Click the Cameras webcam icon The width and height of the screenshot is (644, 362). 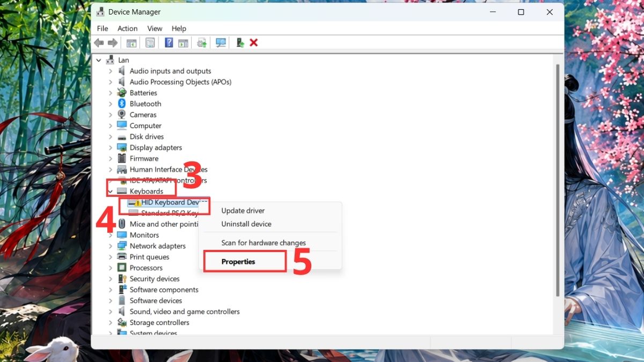pyautogui.click(x=122, y=115)
